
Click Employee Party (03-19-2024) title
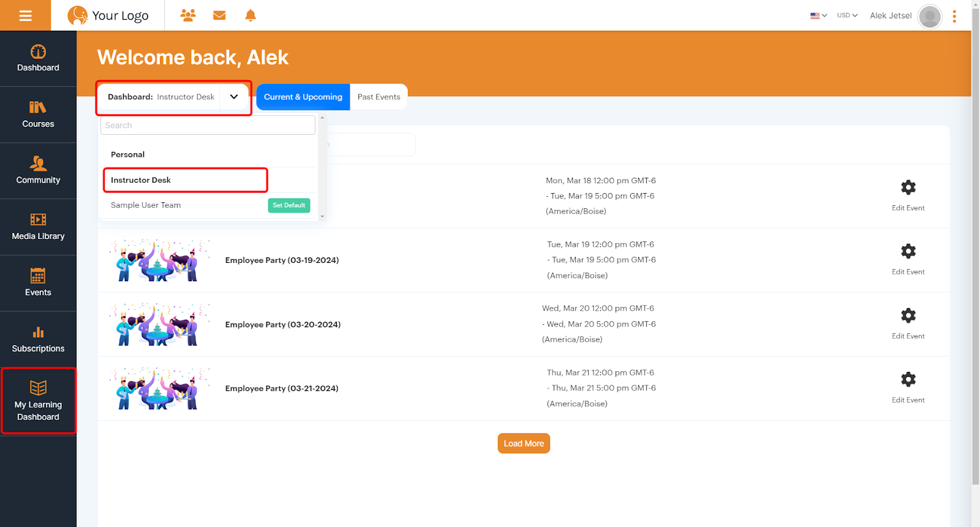coord(282,260)
